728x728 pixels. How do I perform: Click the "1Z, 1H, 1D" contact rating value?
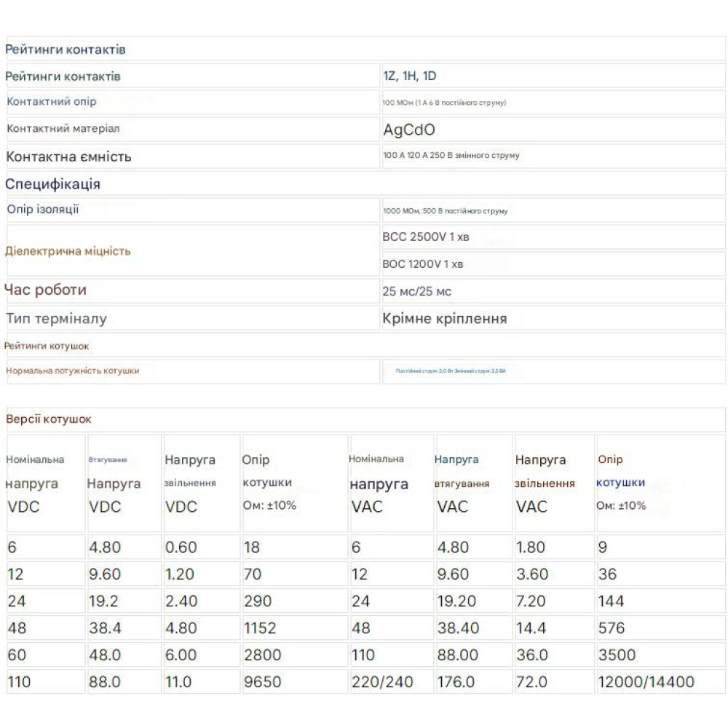pyautogui.click(x=410, y=76)
